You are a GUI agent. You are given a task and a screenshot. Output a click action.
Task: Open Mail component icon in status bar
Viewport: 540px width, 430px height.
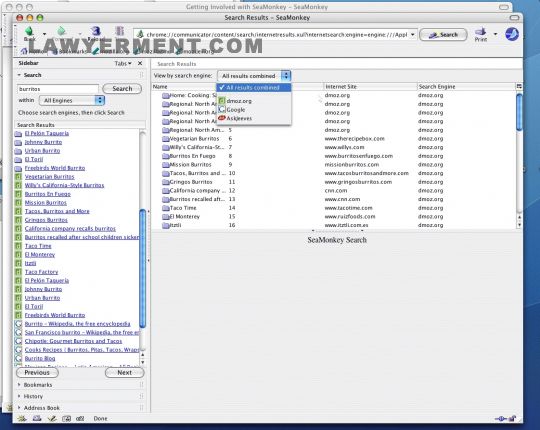point(37,419)
